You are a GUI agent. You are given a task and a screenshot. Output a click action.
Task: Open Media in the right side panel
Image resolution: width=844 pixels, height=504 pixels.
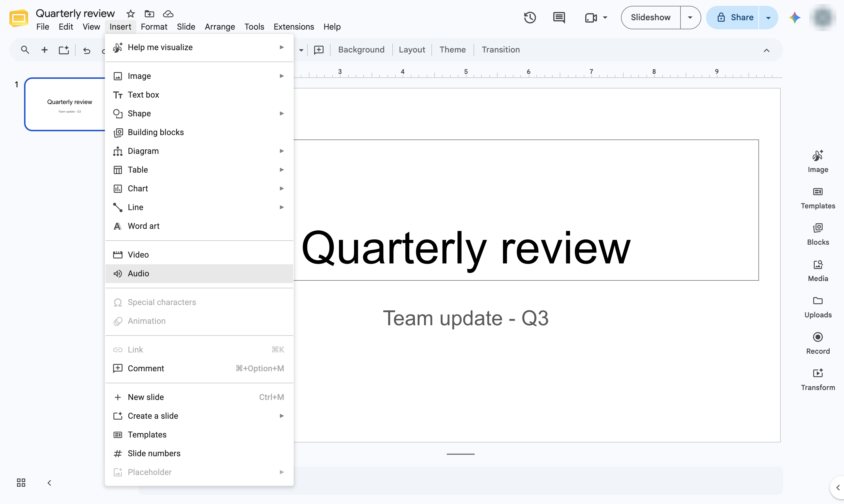(x=818, y=271)
